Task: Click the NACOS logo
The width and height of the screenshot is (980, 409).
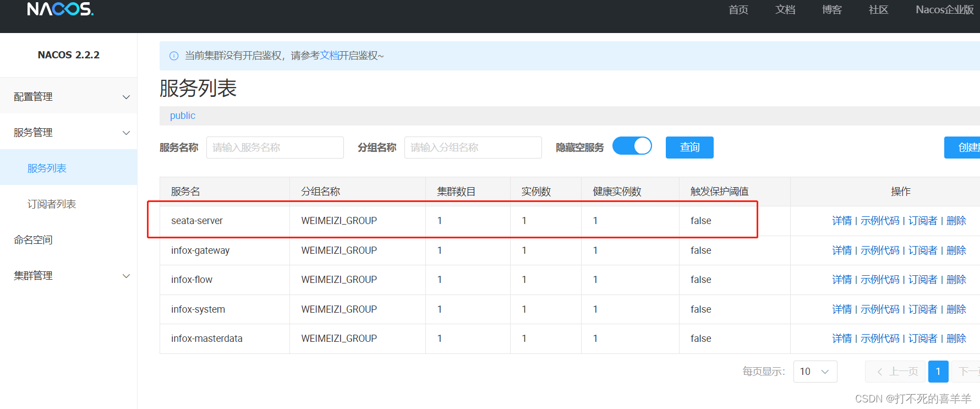Action: [x=61, y=9]
